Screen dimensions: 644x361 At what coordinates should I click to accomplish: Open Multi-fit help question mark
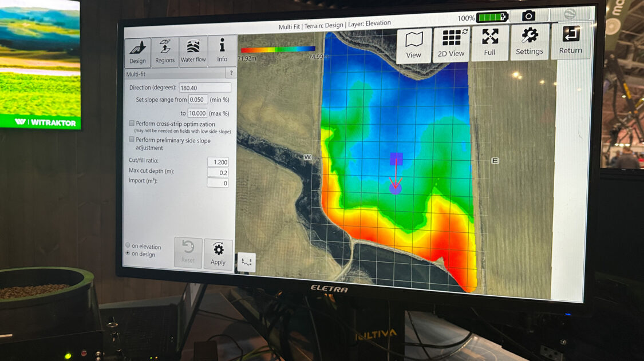pos(231,73)
